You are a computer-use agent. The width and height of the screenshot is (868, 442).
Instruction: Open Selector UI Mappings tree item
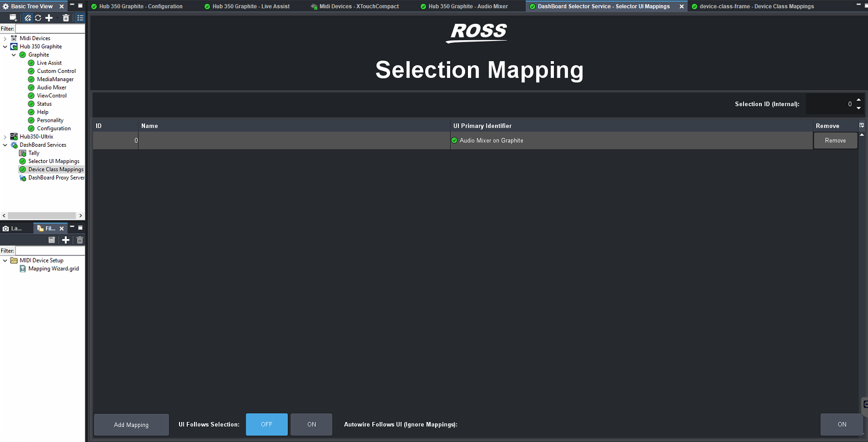54,161
